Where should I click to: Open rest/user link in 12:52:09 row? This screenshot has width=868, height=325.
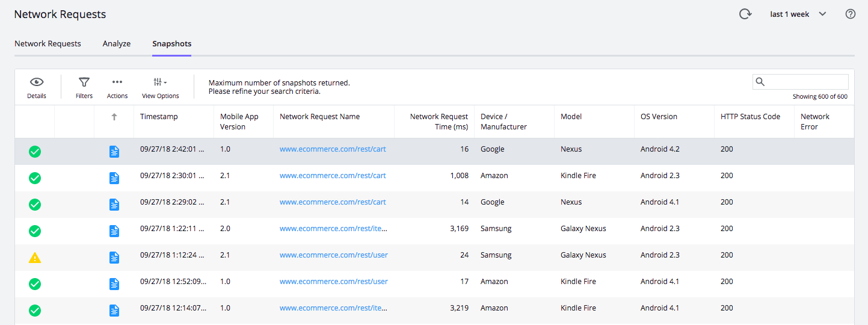334,282
